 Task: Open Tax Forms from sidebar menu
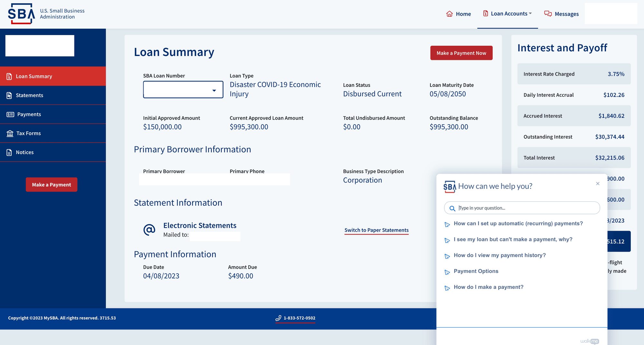tap(29, 133)
